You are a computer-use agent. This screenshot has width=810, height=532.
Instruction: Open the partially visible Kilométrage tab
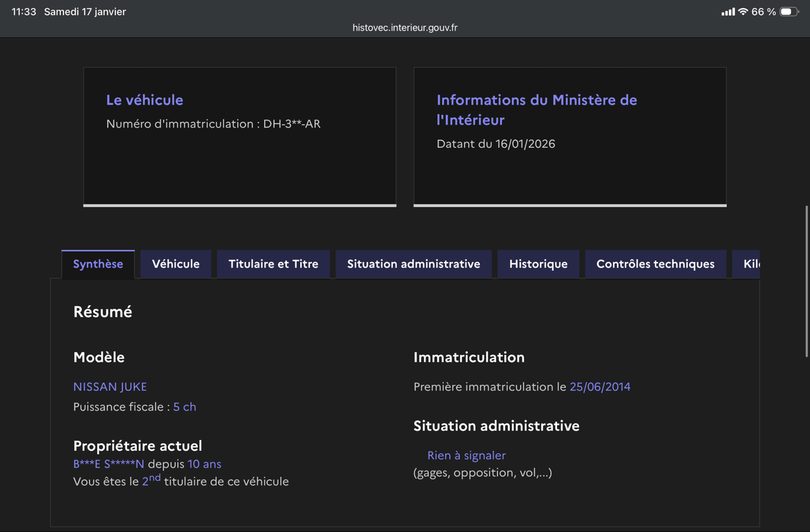(748, 264)
